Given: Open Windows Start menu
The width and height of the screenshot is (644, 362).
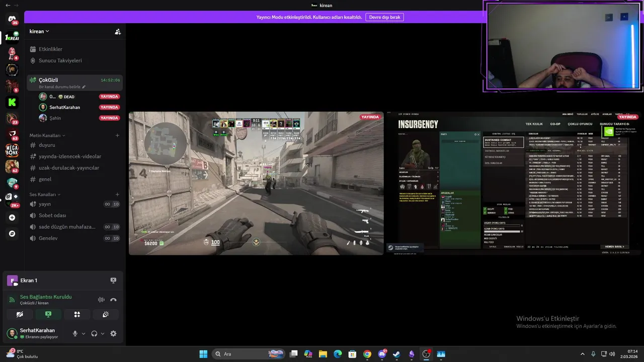Looking at the screenshot, I should pyautogui.click(x=203, y=354).
